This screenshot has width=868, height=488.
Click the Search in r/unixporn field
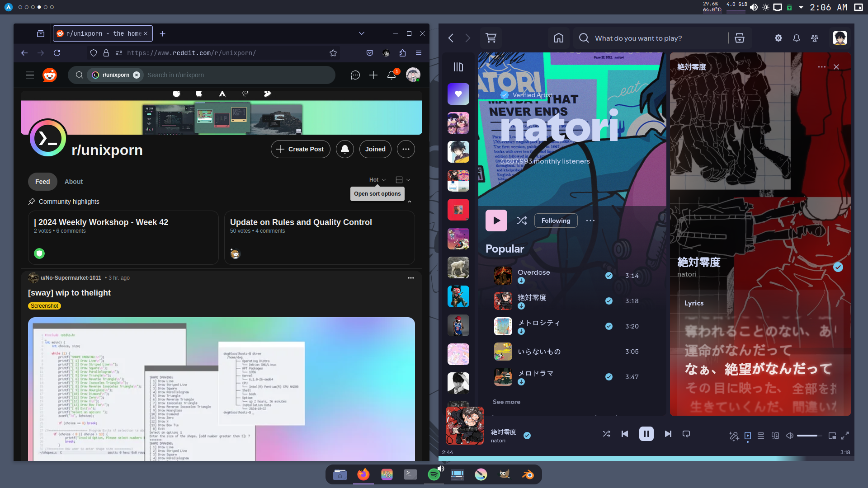click(x=202, y=75)
